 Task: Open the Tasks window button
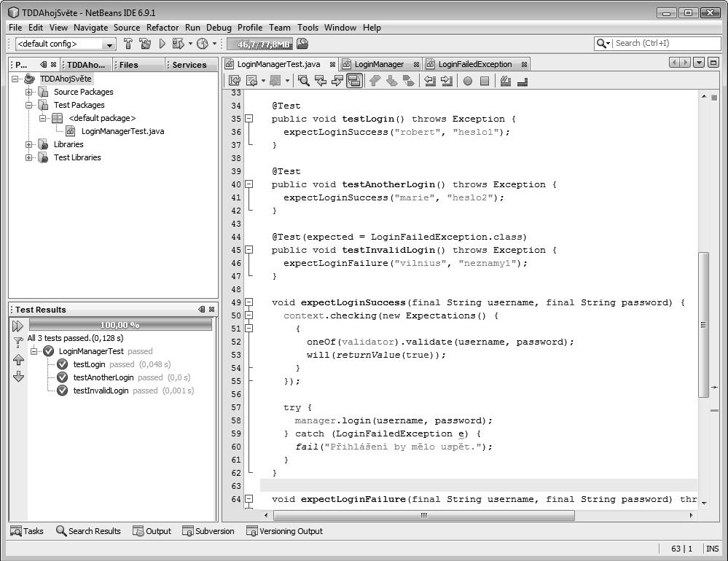(x=27, y=531)
